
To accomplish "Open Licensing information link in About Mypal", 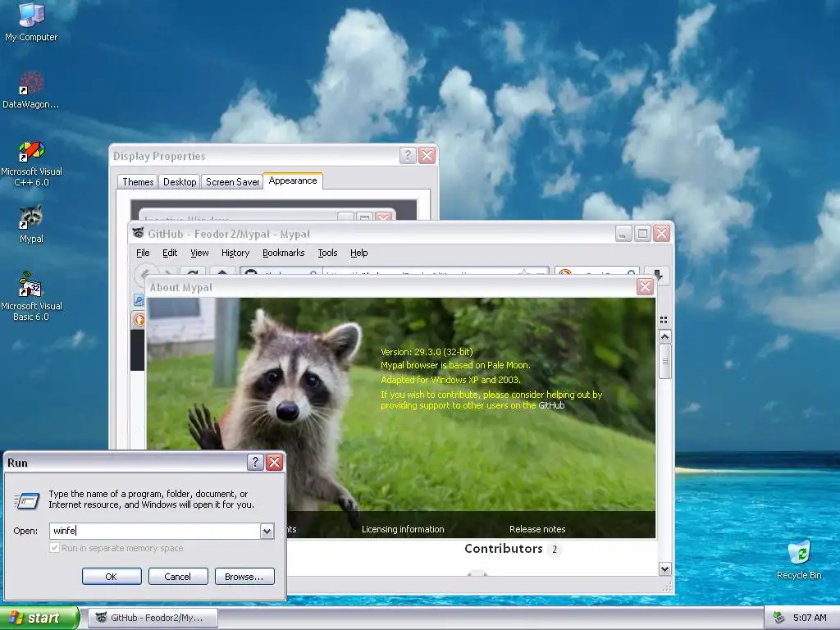I will coord(403,529).
